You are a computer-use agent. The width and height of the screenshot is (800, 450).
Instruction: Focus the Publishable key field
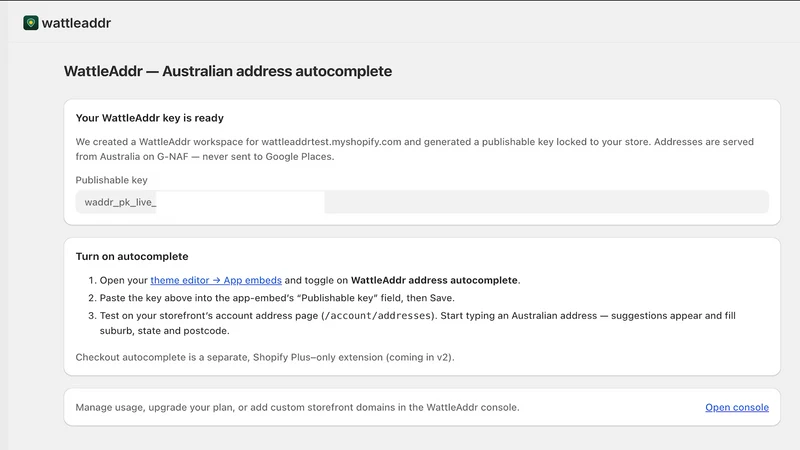point(422,202)
